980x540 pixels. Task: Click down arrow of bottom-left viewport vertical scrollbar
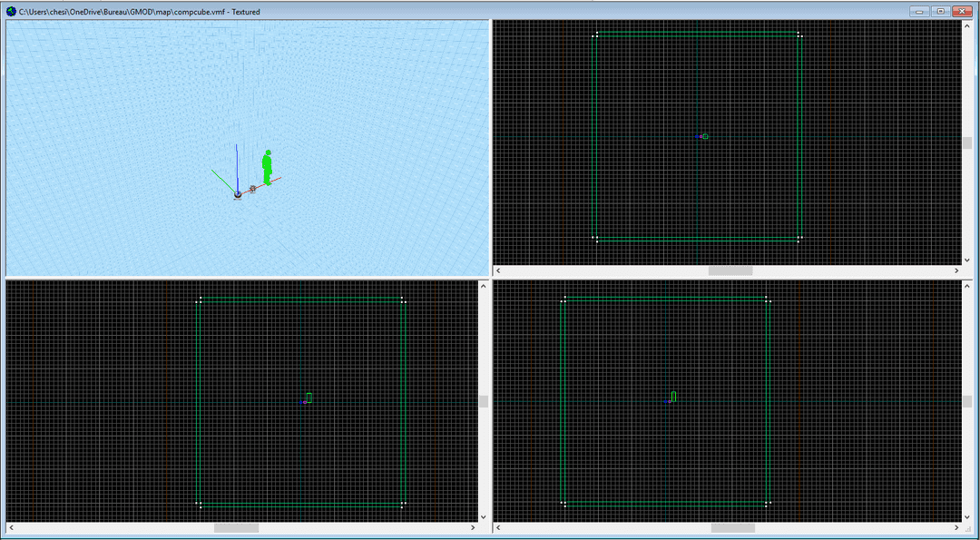[484, 517]
